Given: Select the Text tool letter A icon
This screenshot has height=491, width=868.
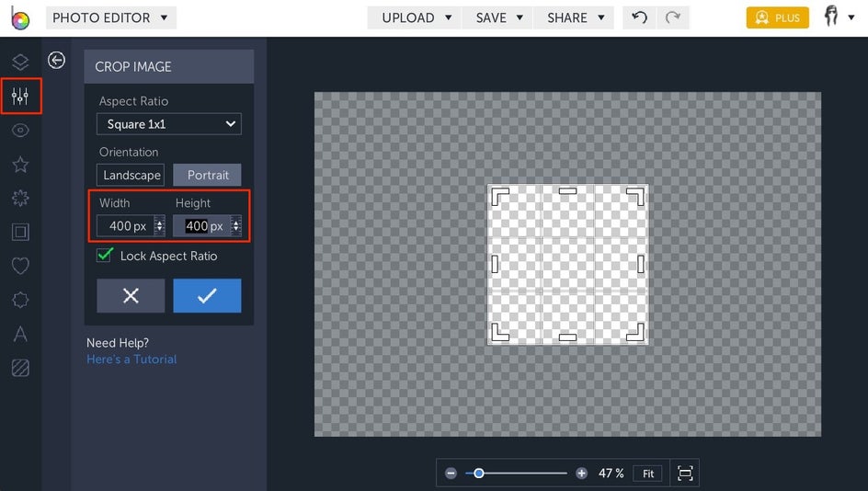Looking at the screenshot, I should (x=20, y=334).
